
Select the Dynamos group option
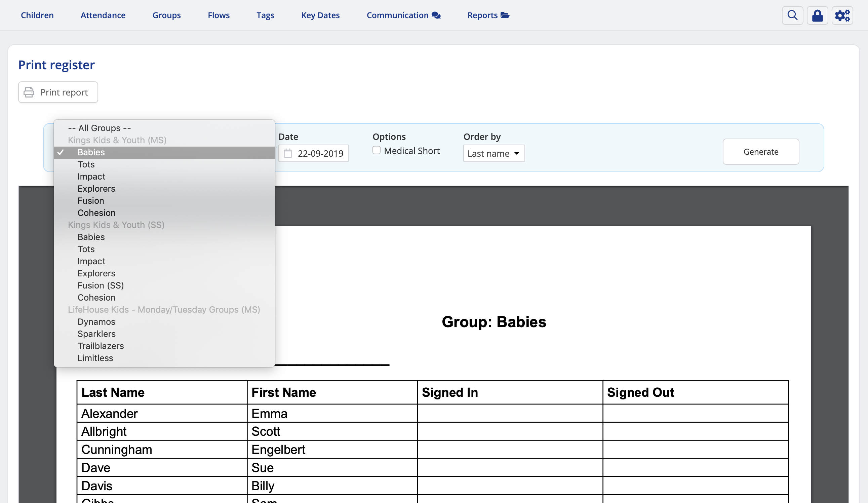(164, 322)
